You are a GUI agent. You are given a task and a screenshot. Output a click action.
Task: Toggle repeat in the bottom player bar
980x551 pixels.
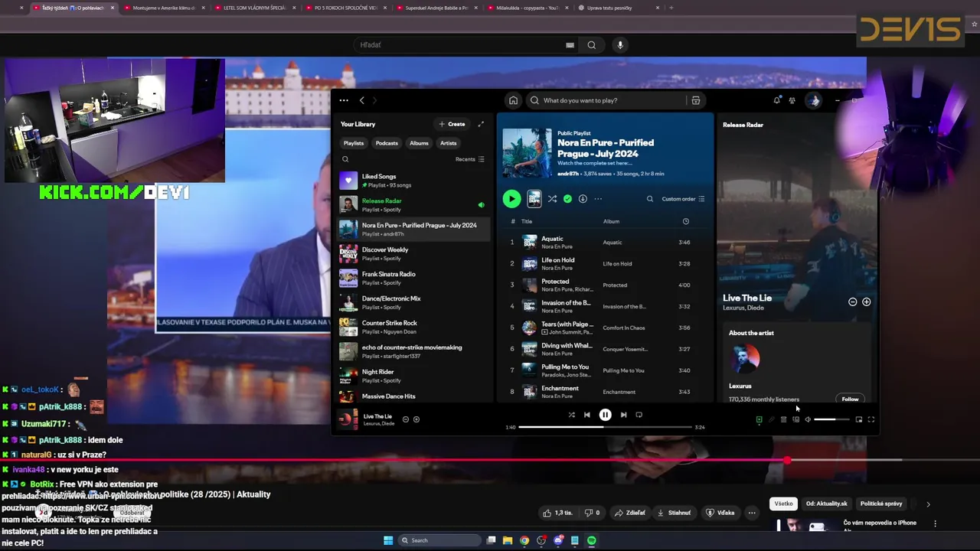tap(639, 415)
